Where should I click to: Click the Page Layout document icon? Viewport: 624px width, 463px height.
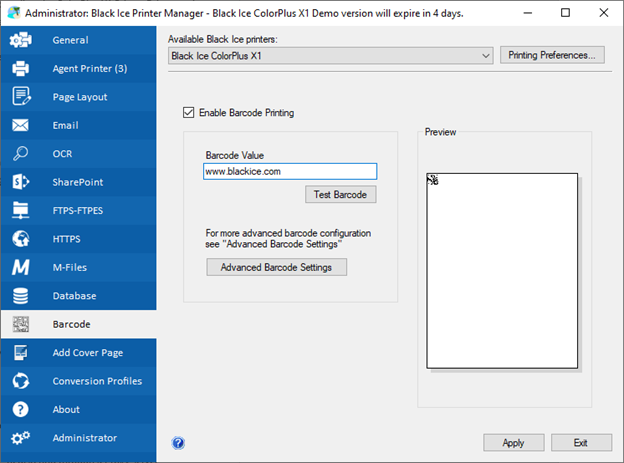pyautogui.click(x=21, y=96)
